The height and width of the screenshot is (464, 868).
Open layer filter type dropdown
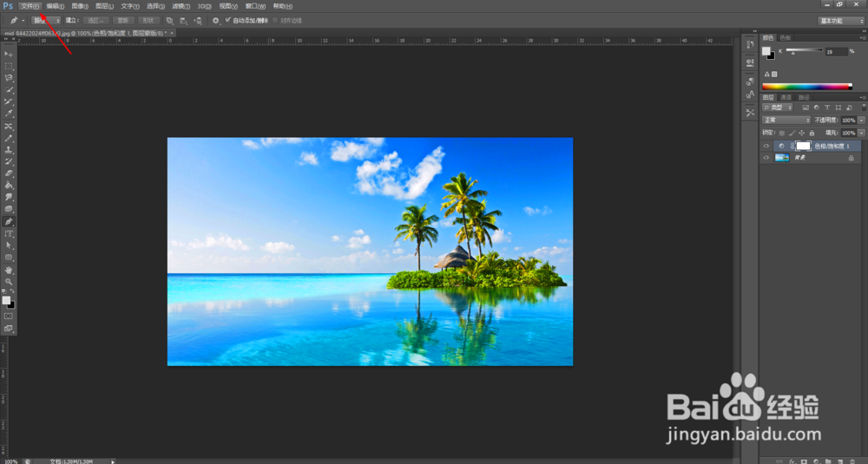[x=777, y=108]
